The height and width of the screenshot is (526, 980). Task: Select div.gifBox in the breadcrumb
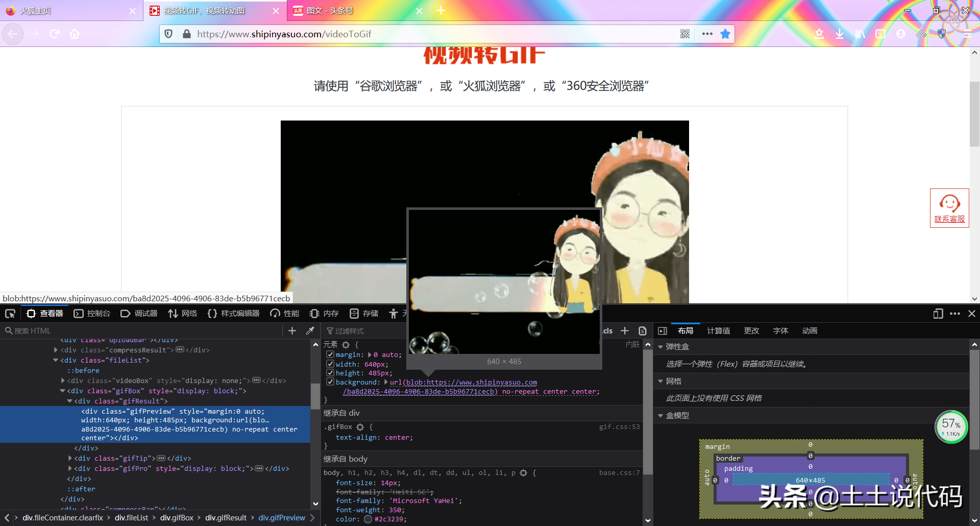pyautogui.click(x=177, y=518)
